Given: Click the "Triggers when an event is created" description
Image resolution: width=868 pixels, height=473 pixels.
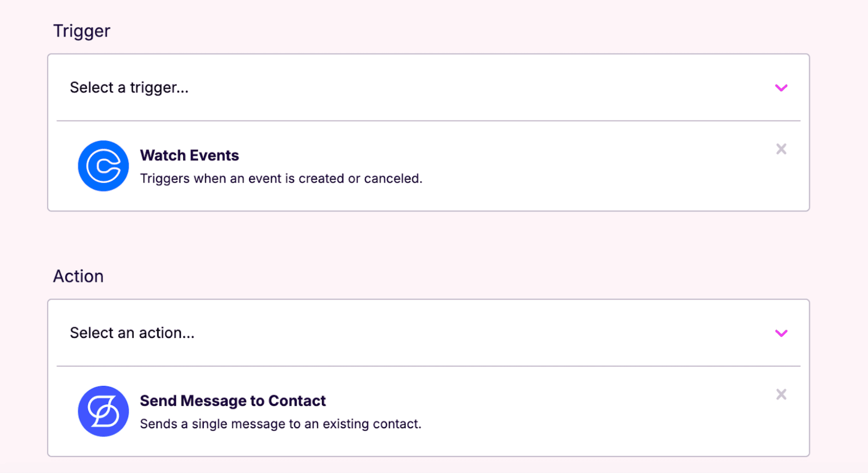Looking at the screenshot, I should tap(281, 178).
